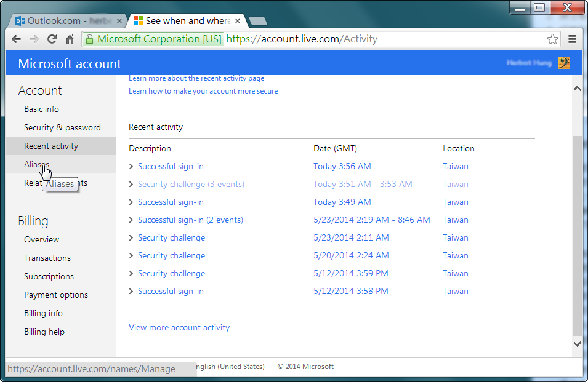The width and height of the screenshot is (588, 382).
Task: Open 'Learn how to make your account more secure'
Action: tap(203, 91)
